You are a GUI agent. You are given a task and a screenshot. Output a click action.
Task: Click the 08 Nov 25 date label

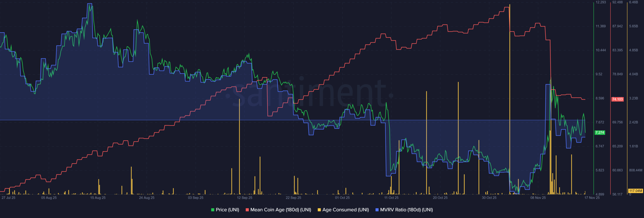click(538, 198)
